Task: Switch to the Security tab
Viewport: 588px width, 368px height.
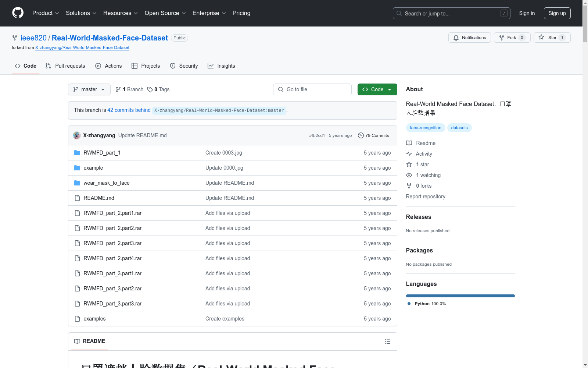Action: coord(184,66)
